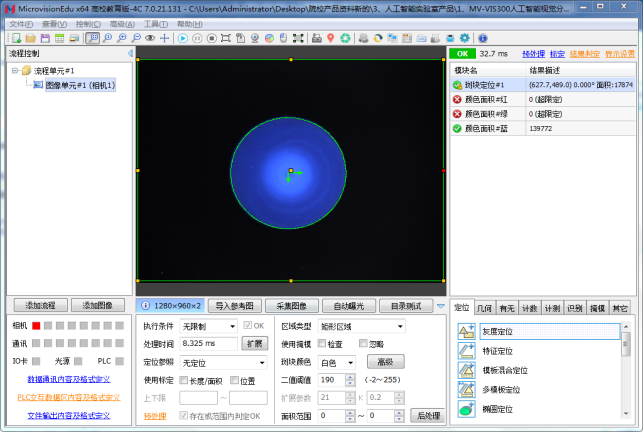Image resolution: width=643 pixels, height=432 pixels.
Task: Switch to the 几何 tab
Action: 484,308
